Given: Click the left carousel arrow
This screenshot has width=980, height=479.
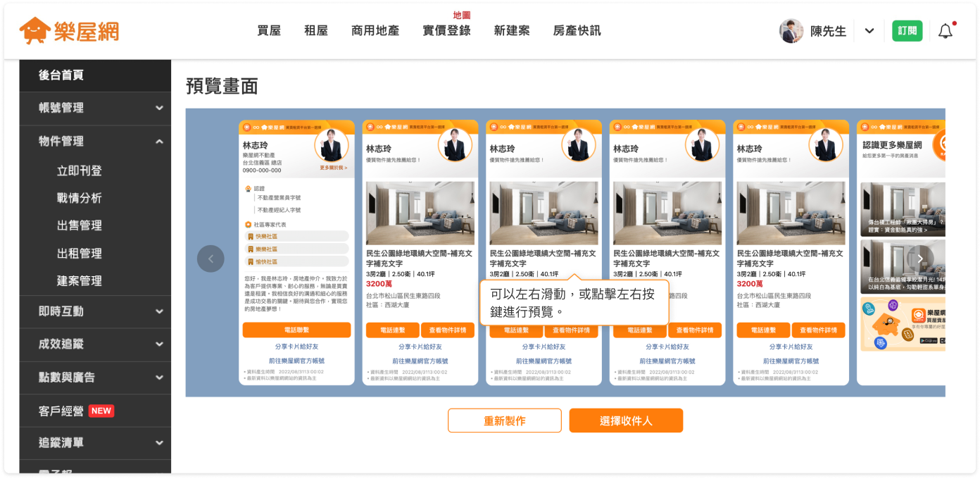Looking at the screenshot, I should [211, 259].
